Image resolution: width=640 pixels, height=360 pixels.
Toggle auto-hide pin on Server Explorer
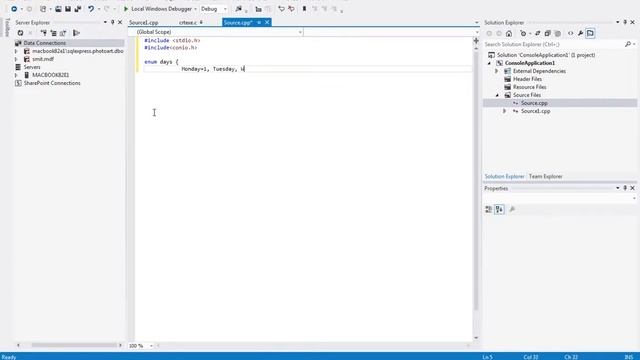(113, 22)
